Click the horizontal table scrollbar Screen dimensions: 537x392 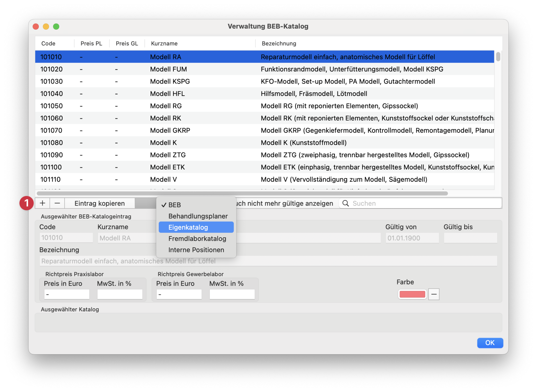pyautogui.click(x=242, y=194)
